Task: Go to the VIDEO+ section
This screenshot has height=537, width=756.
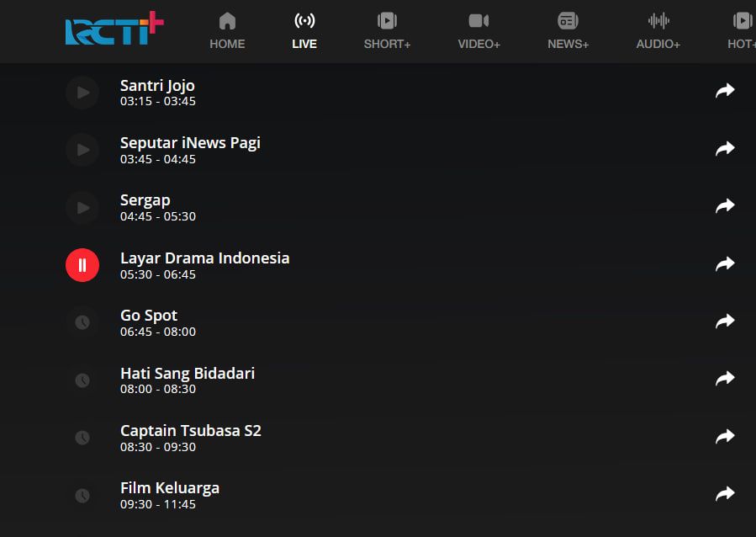Action: [478, 31]
